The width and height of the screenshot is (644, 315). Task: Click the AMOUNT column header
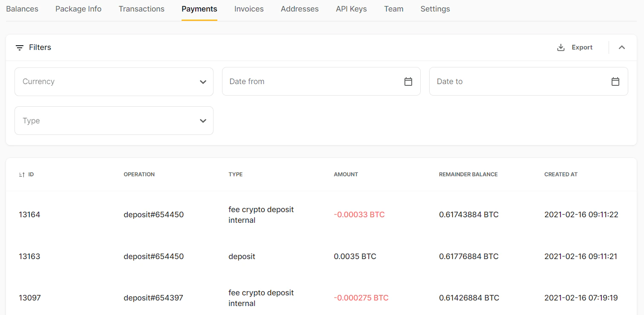click(x=346, y=175)
